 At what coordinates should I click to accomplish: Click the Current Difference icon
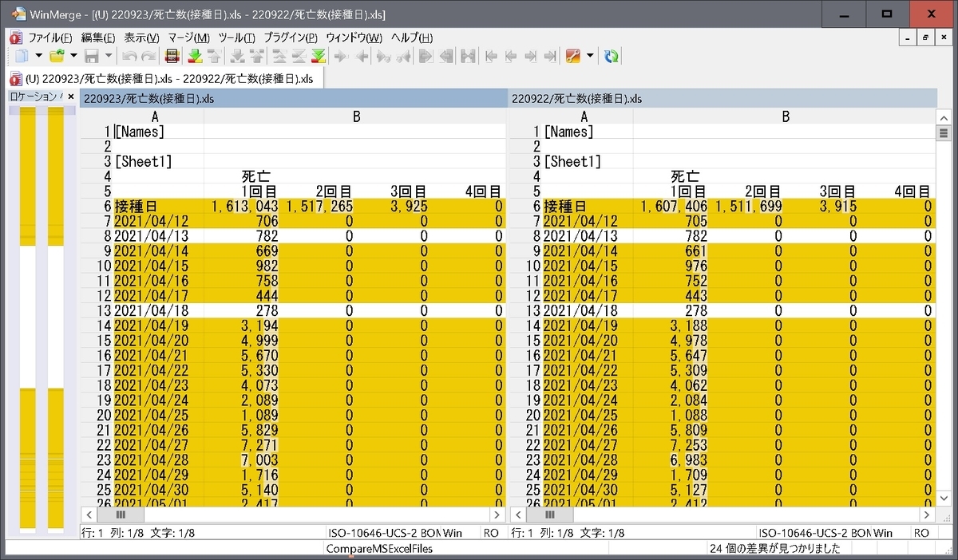point(299,56)
